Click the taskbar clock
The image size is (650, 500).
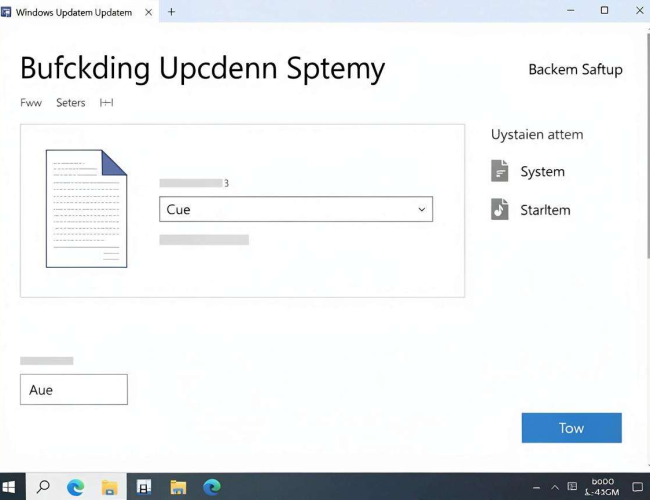(602, 487)
